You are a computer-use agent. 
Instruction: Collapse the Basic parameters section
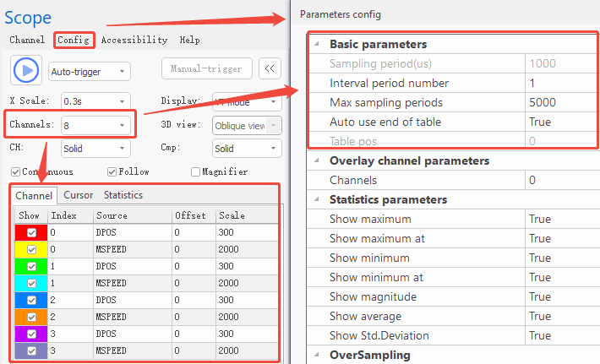pos(316,44)
